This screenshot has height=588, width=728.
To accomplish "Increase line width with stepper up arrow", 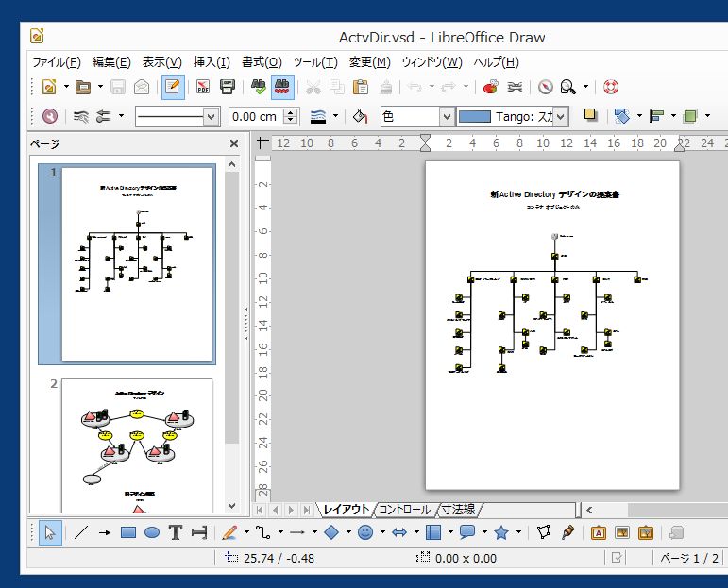I will 291,112.
